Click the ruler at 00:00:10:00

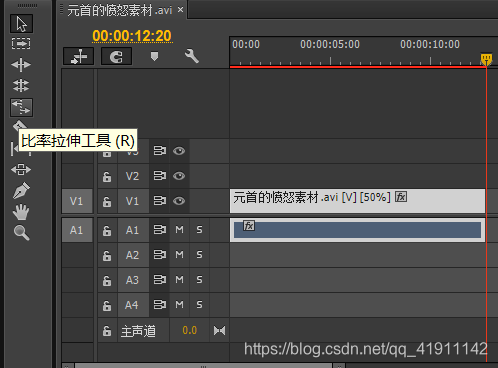(x=430, y=44)
